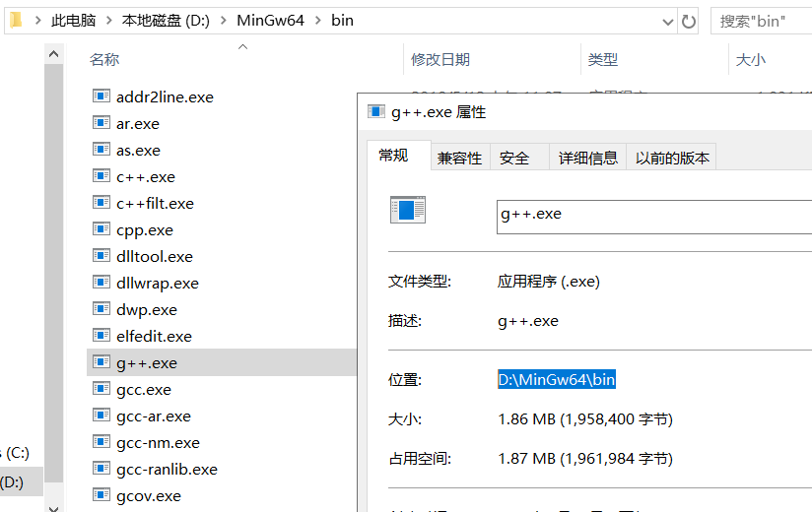The image size is (812, 512).
Task: Click the addr2line.exe file icon
Action: tap(101, 96)
